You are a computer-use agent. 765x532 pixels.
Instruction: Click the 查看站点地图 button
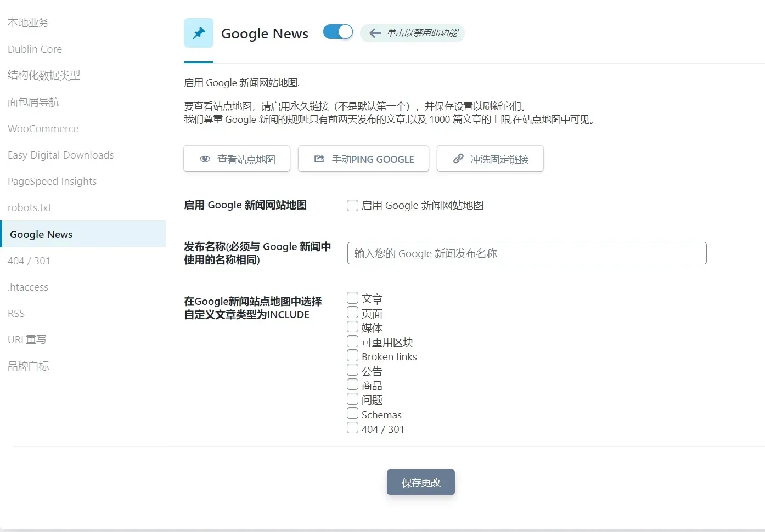point(237,159)
